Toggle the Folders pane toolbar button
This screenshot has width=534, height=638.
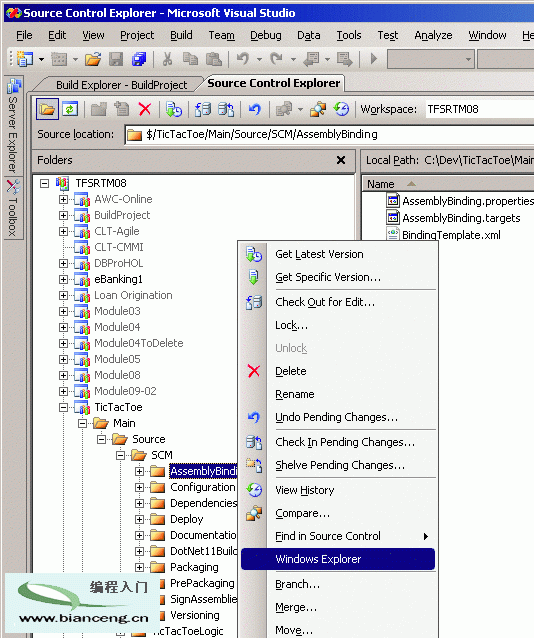(47, 109)
